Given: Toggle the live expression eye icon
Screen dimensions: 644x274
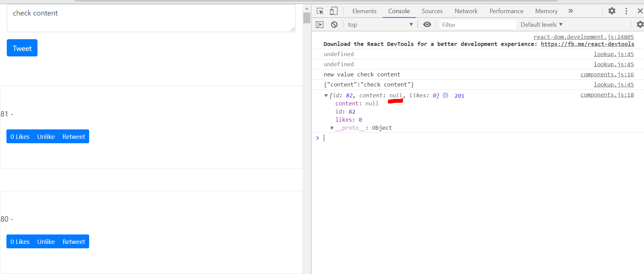Looking at the screenshot, I should [427, 24].
